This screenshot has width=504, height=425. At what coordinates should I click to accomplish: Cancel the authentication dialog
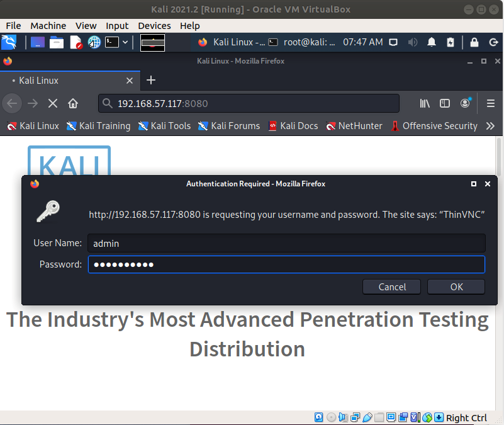[391, 286]
